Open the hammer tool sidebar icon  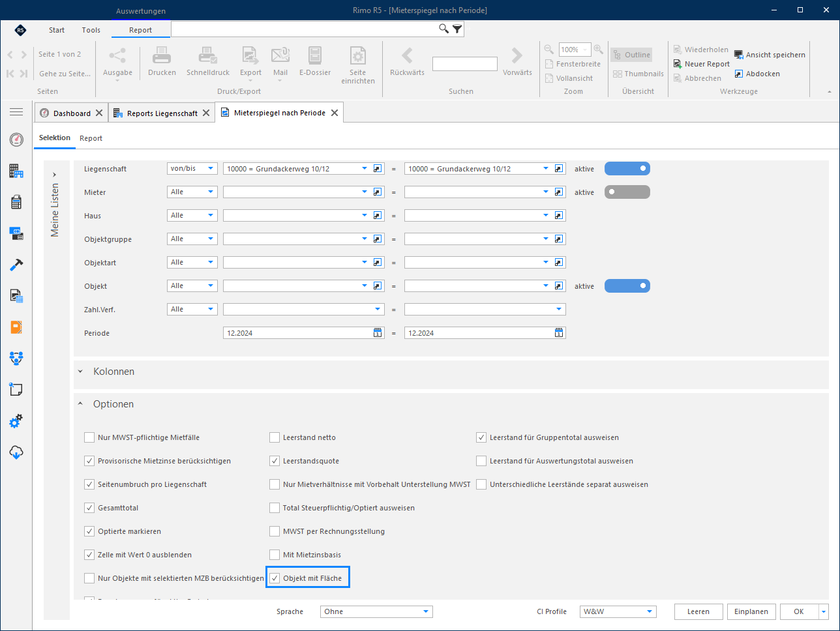[16, 265]
